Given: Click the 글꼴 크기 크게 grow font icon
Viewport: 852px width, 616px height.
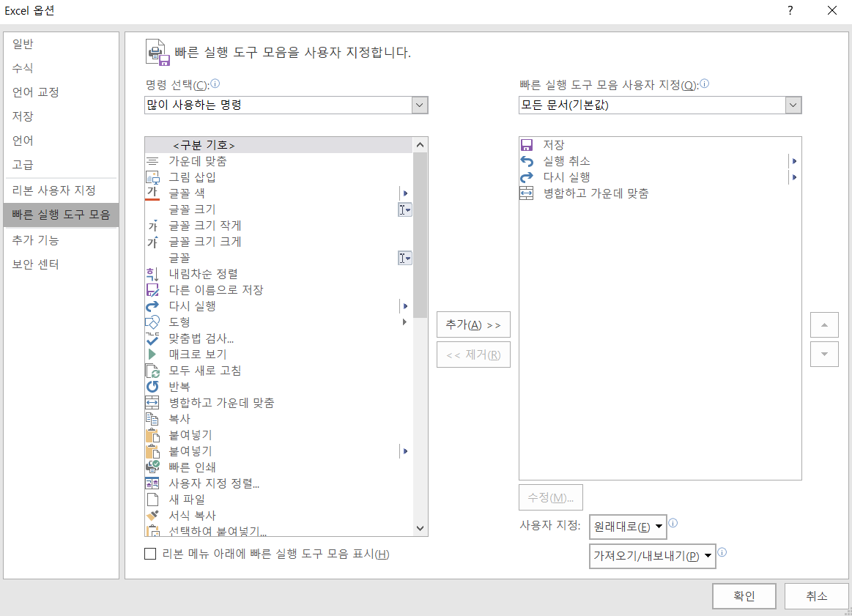Looking at the screenshot, I should (152, 242).
